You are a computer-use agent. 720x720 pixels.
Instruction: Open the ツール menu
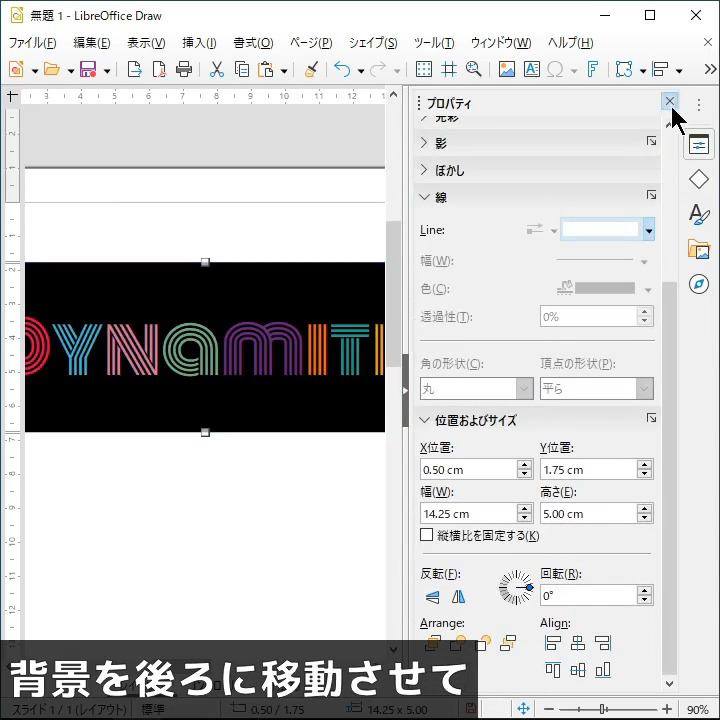434,43
